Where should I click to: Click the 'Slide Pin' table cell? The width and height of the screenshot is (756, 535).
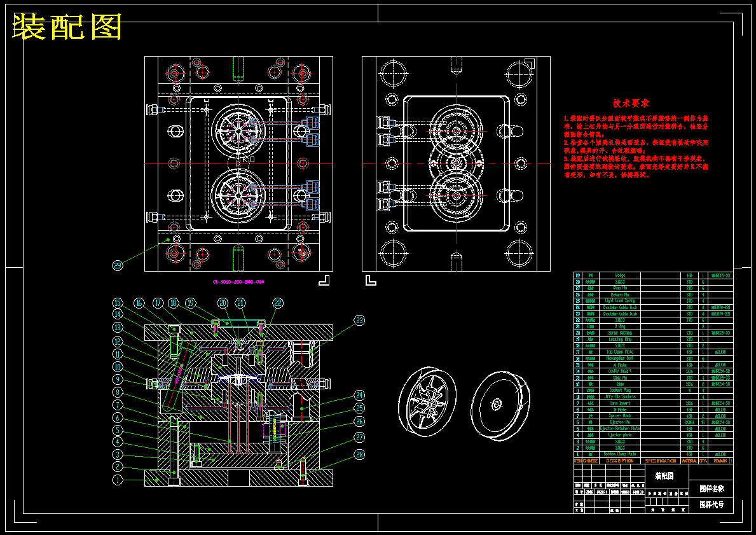[619, 377]
